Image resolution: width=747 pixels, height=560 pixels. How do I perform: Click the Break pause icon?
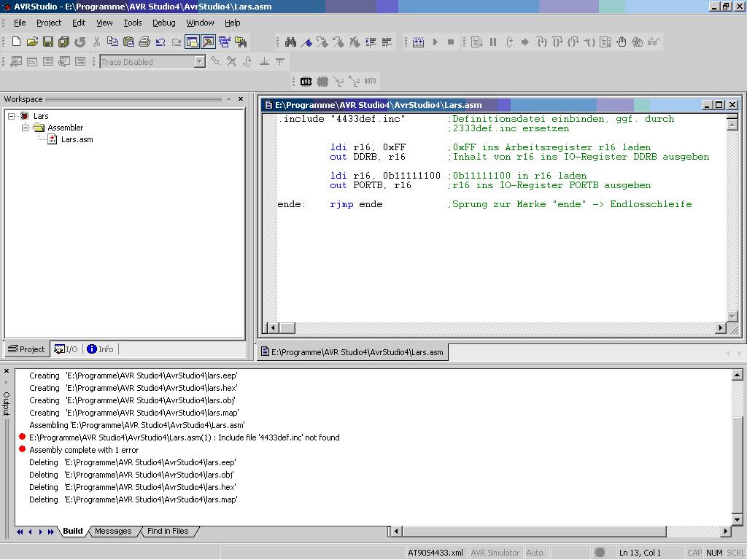point(493,42)
